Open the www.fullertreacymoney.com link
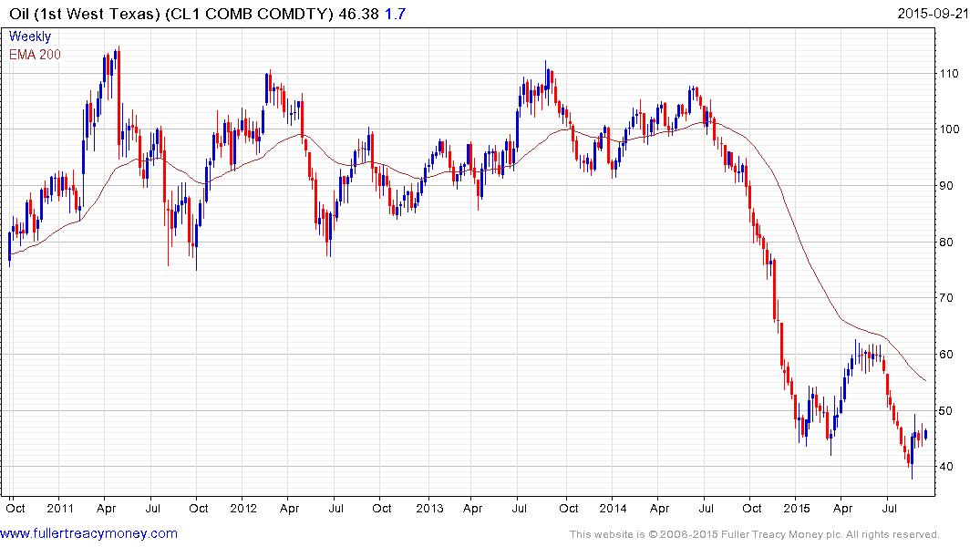Screen dimensions: 980x547 88,534
